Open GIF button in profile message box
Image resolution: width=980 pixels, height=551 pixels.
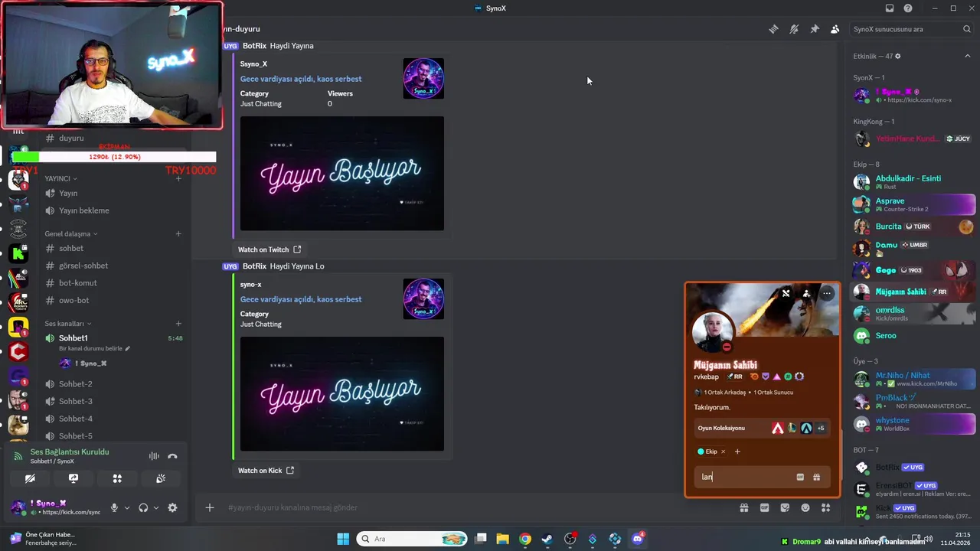(x=800, y=477)
